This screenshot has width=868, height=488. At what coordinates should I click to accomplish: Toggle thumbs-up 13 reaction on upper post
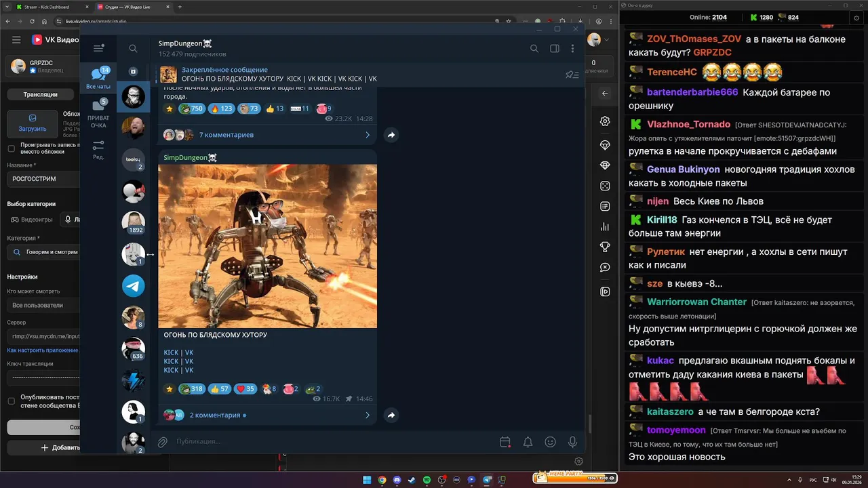click(275, 108)
